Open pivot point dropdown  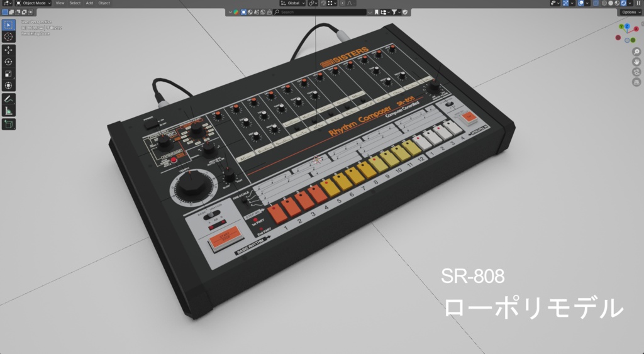pos(314,3)
